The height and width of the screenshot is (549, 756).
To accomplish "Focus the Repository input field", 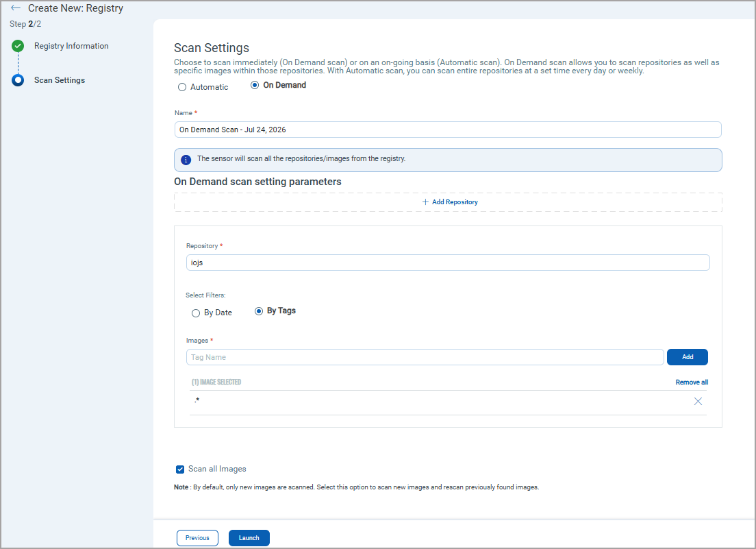I will [447, 263].
